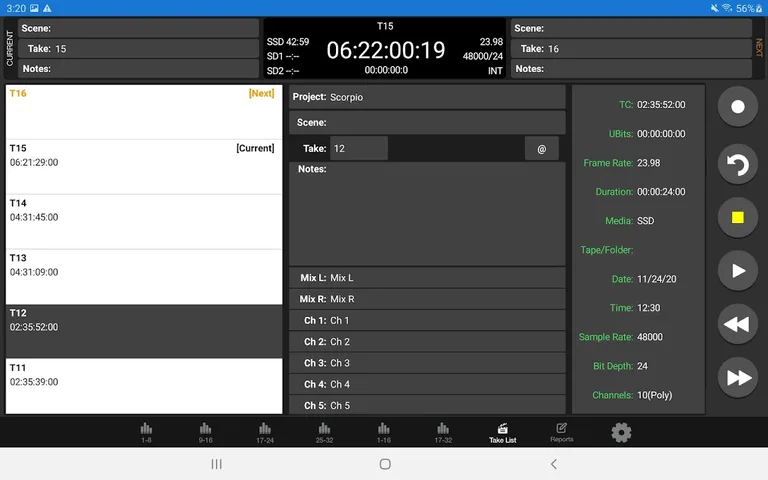The width and height of the screenshot is (768, 480).
Task: Open settings with the gear icon
Action: (x=621, y=432)
